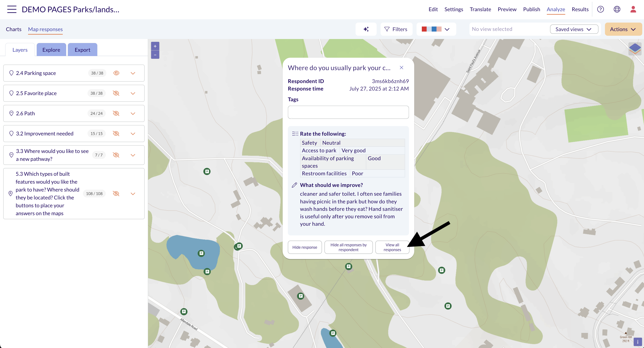Click the DEMO PAGES Parks/lands title
Viewport: 644px width, 348px height.
[x=70, y=9]
